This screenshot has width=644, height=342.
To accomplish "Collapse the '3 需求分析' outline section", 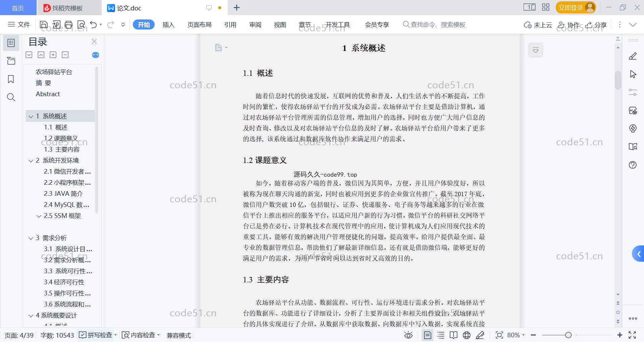I will (x=31, y=238).
